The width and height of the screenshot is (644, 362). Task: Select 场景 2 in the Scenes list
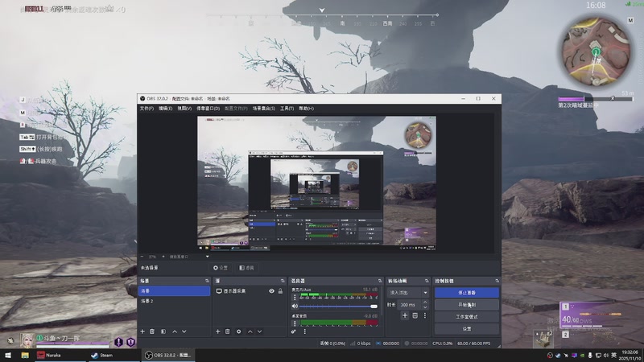pos(174,301)
